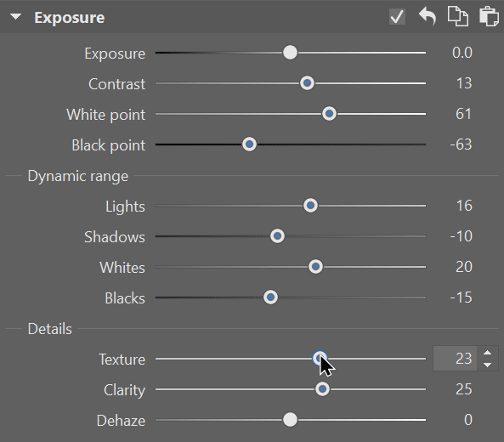Click the Black point slider handle
This screenshot has width=504, height=442.
(249, 144)
